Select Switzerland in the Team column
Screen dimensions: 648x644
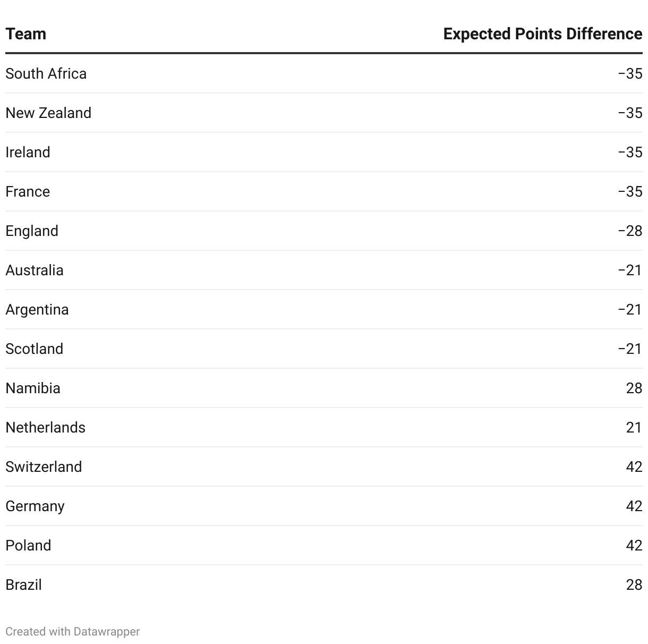tap(44, 467)
